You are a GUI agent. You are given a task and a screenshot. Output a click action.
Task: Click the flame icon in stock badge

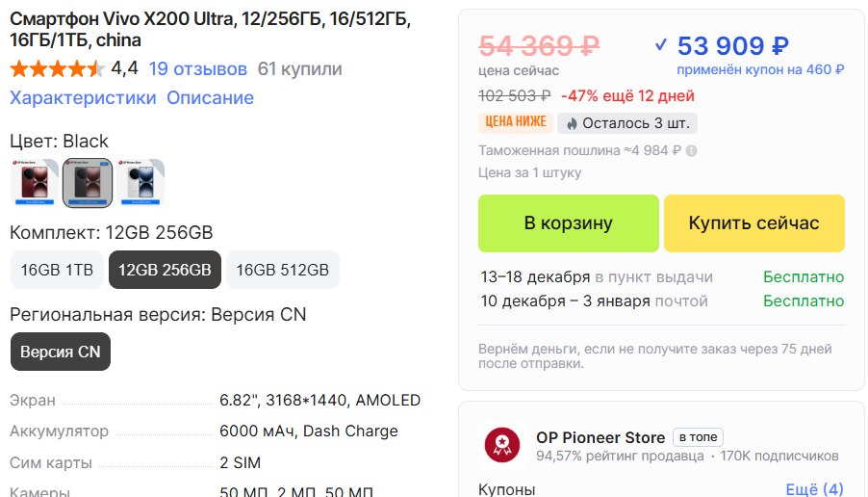click(x=572, y=123)
